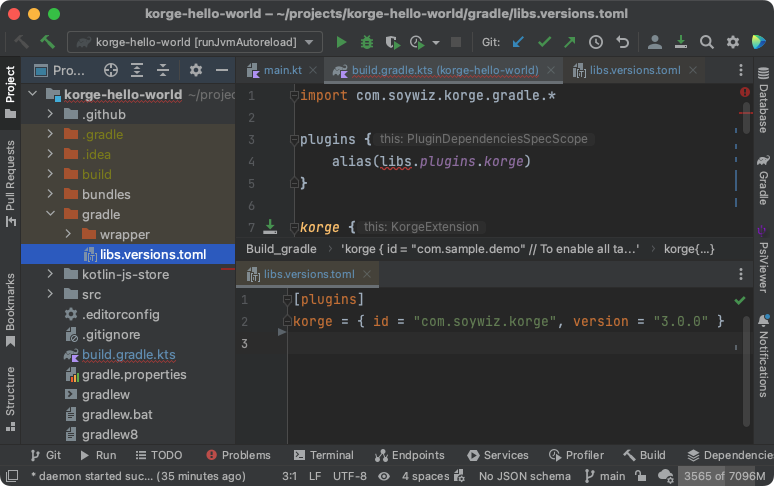
Task: Click the Build project hammer icon
Action: click(47, 42)
